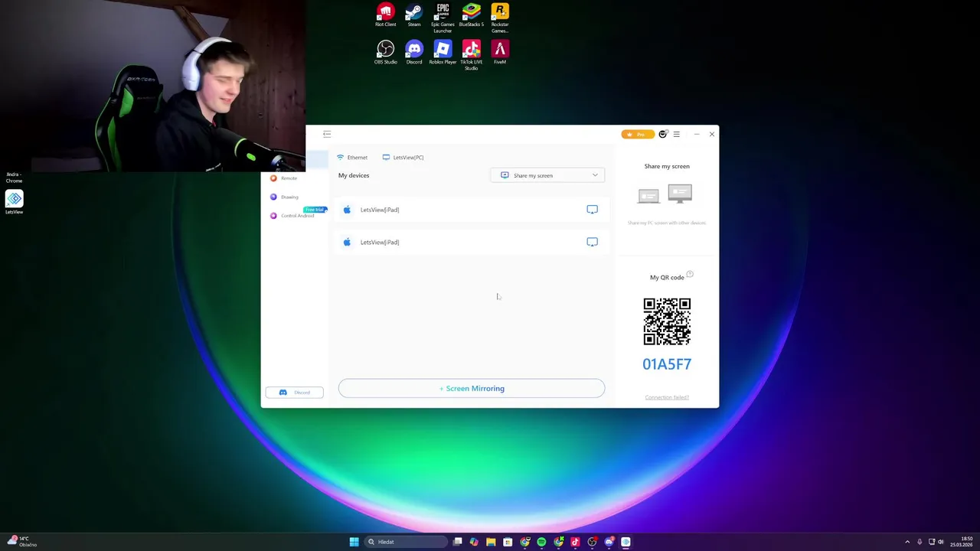Image resolution: width=980 pixels, height=551 pixels.
Task: Open the Windows Start menu
Action: coord(354,542)
